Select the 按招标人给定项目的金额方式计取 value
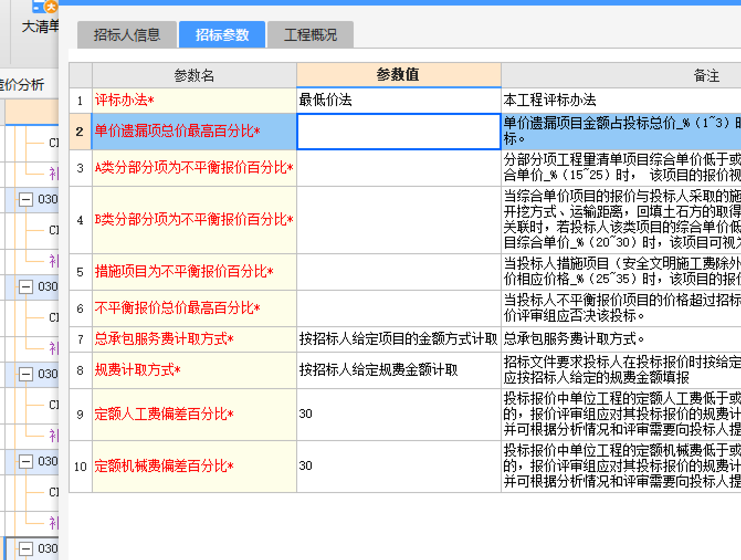 pos(399,339)
